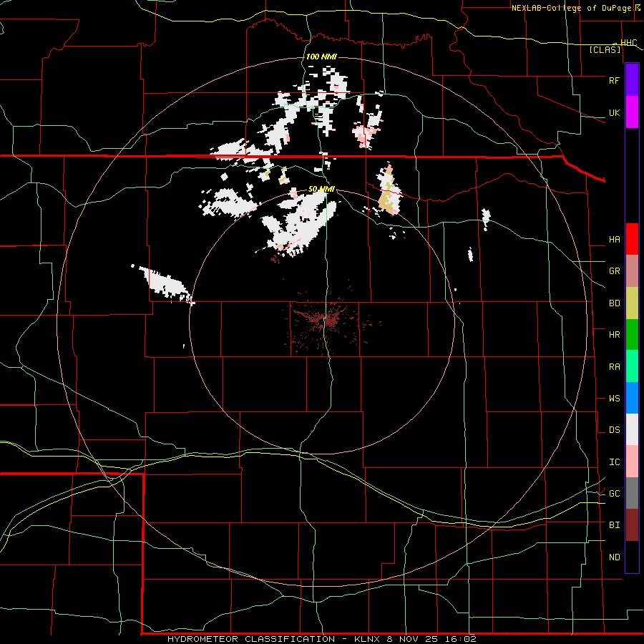This screenshot has height=644, width=644.
Task: Click the BI legend label
Action: 614,525
